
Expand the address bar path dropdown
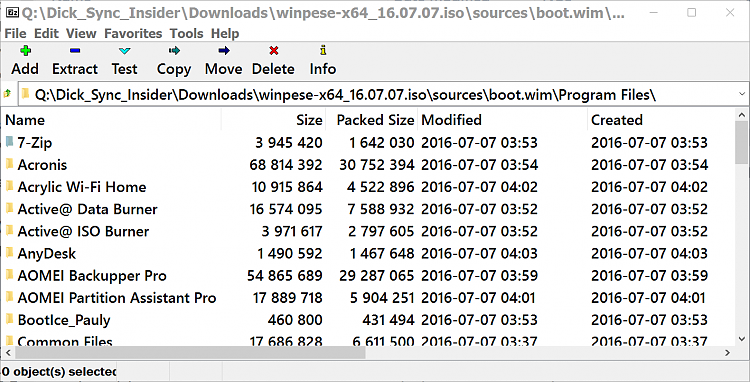coord(742,94)
